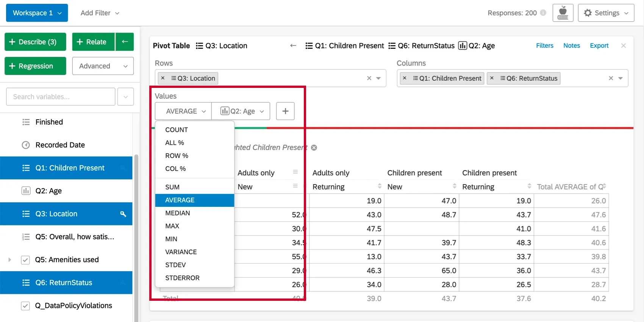Viewport: 644px width, 322px height.
Task: Remove Q3: Location tag from Rows
Action: (163, 78)
